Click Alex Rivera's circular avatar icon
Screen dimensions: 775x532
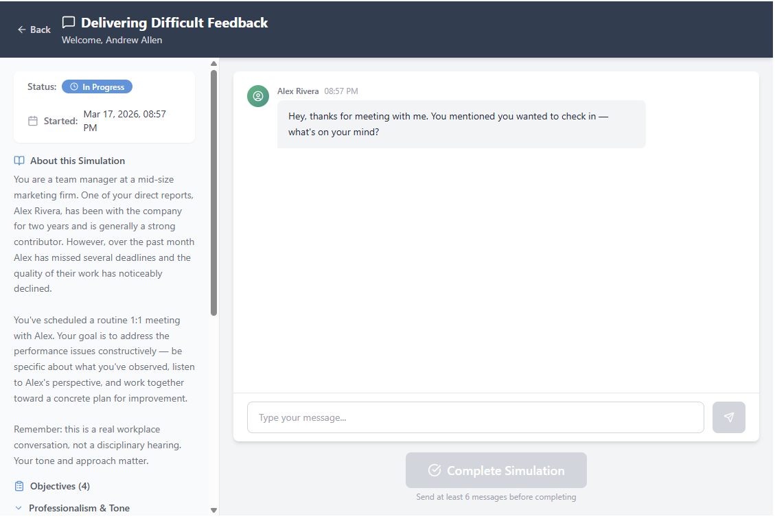coord(258,96)
